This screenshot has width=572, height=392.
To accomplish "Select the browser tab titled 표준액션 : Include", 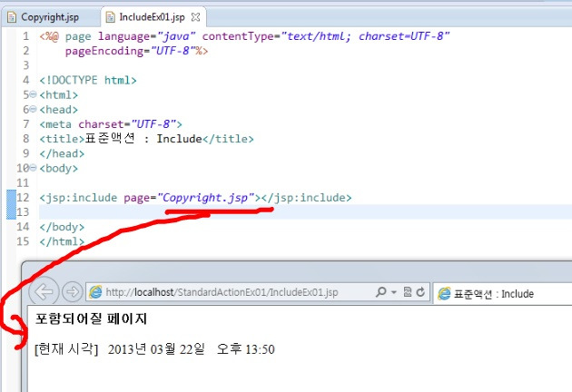I will click(x=503, y=293).
